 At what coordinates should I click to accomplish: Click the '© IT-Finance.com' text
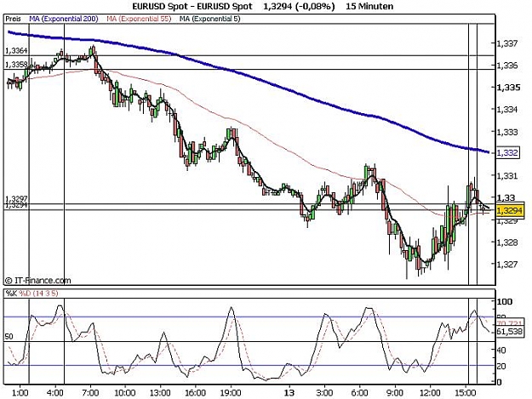[x=38, y=281]
